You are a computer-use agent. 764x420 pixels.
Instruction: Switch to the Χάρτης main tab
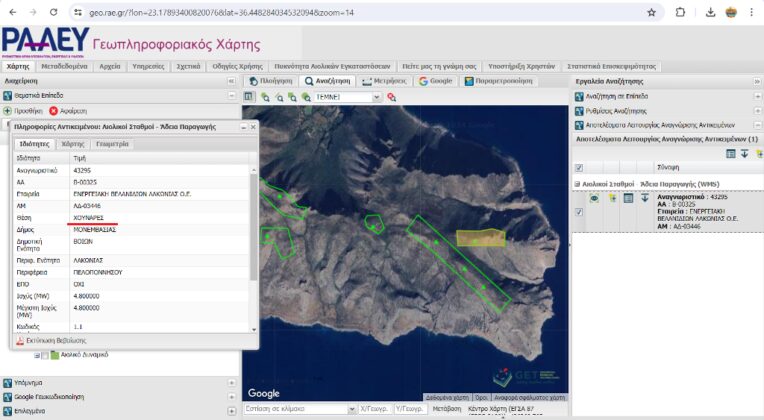click(18, 66)
